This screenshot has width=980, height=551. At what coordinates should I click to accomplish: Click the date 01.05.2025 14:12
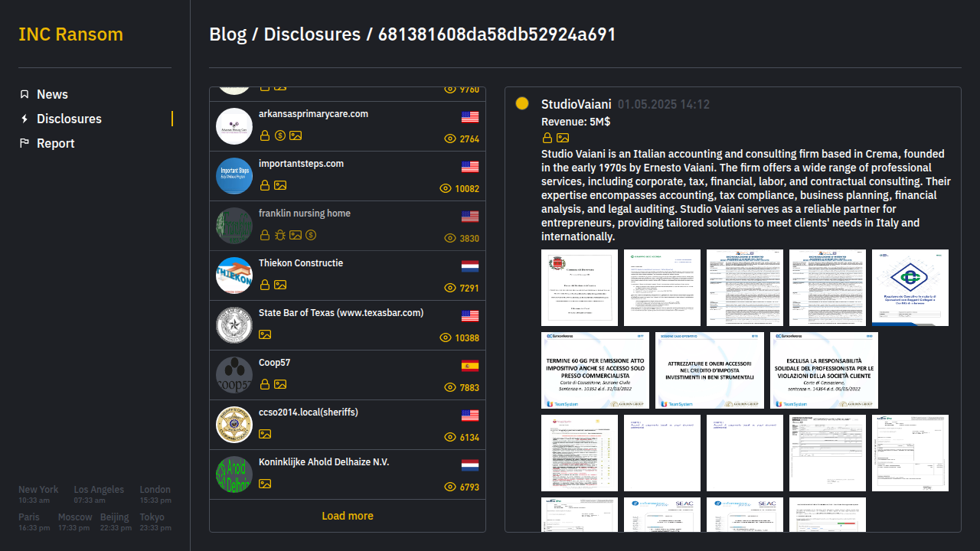tap(664, 105)
